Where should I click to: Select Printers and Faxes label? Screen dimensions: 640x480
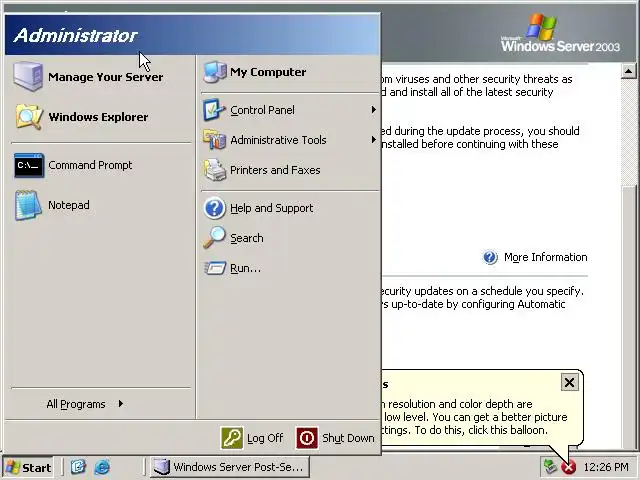click(276, 170)
